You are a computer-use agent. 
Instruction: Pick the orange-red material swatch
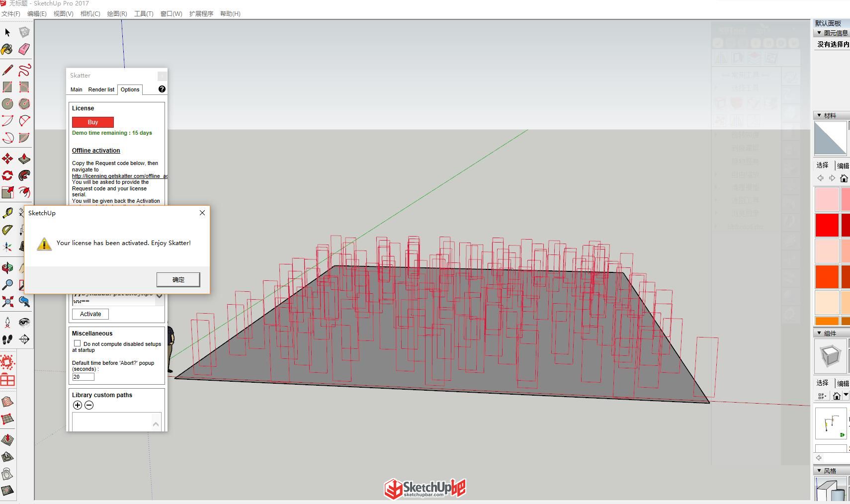(827, 276)
